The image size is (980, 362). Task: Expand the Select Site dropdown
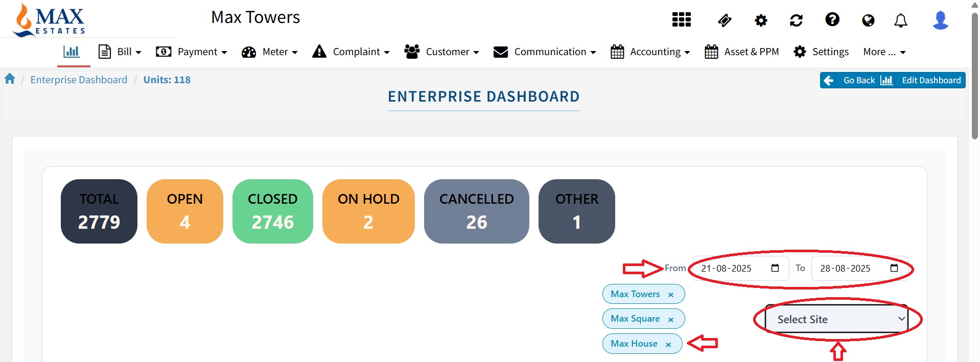coord(836,319)
